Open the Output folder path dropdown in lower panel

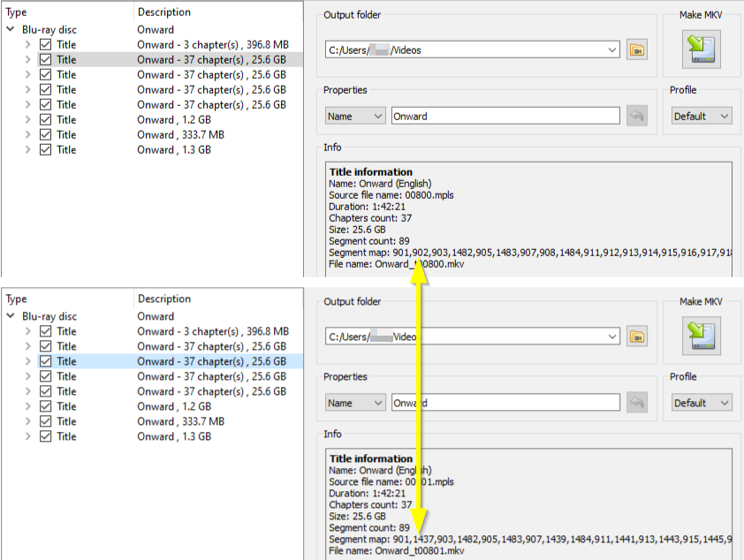(612, 337)
